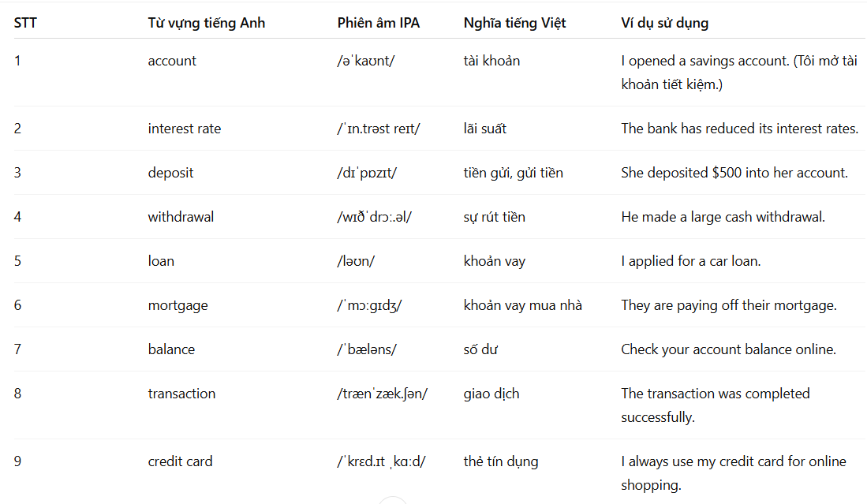Select the 'withdrawal' vocabulary entry
Screen dimensions: 867x504
[x=181, y=217]
